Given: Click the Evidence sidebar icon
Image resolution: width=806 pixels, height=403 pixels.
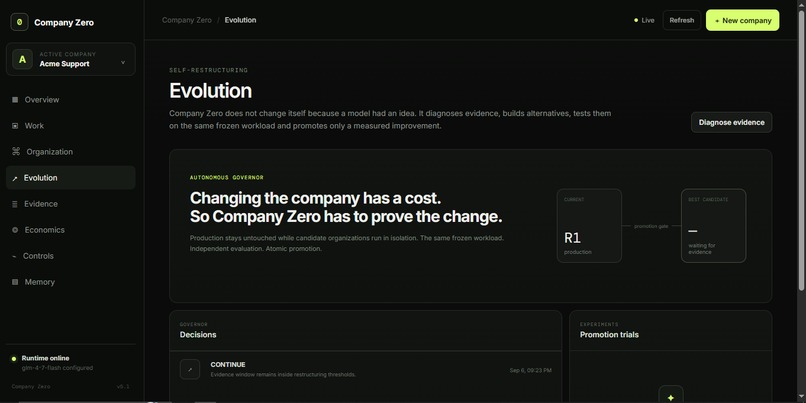Looking at the screenshot, I should pyautogui.click(x=15, y=204).
